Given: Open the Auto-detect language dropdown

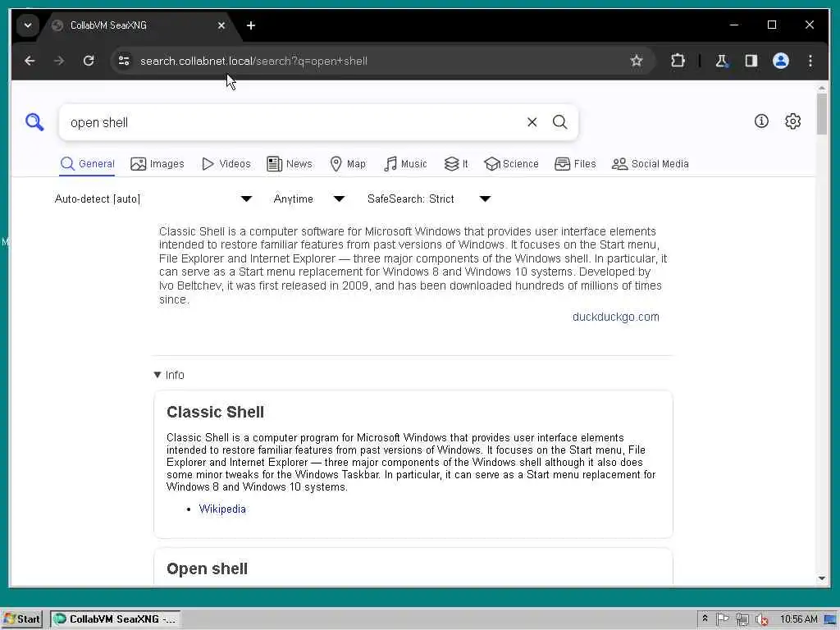Looking at the screenshot, I should coord(153,199).
